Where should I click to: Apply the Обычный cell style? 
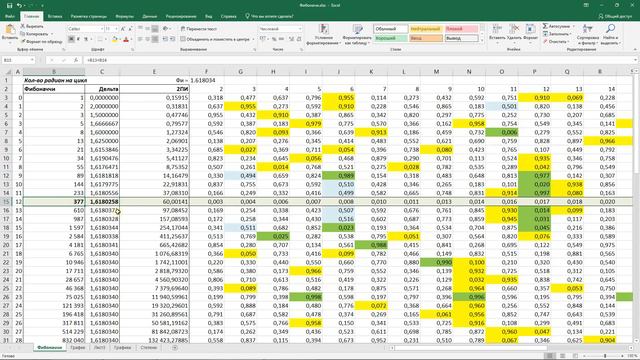[x=391, y=29]
